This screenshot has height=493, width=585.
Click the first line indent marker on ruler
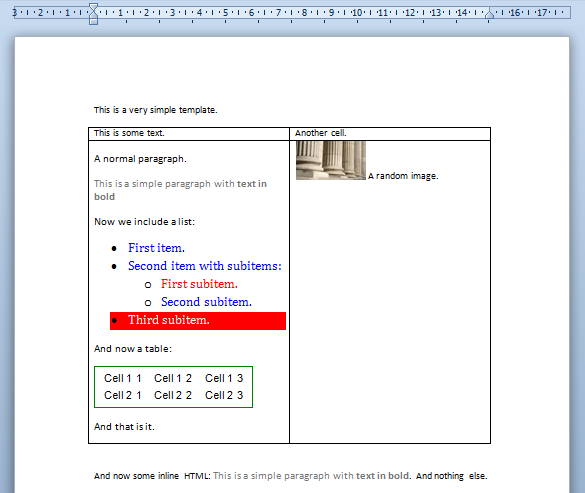[x=93, y=7]
